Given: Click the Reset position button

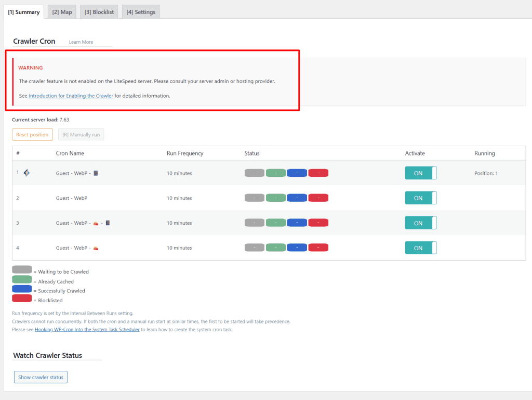Looking at the screenshot, I should click(32, 134).
